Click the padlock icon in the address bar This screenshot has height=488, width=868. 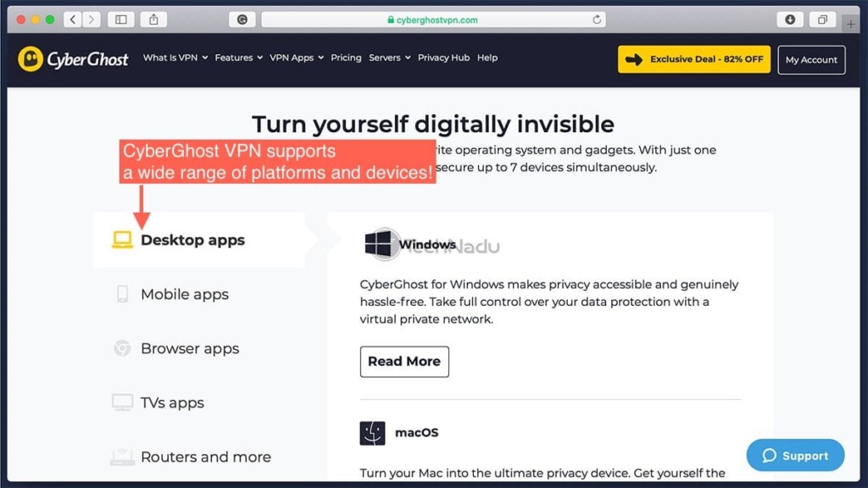(391, 20)
